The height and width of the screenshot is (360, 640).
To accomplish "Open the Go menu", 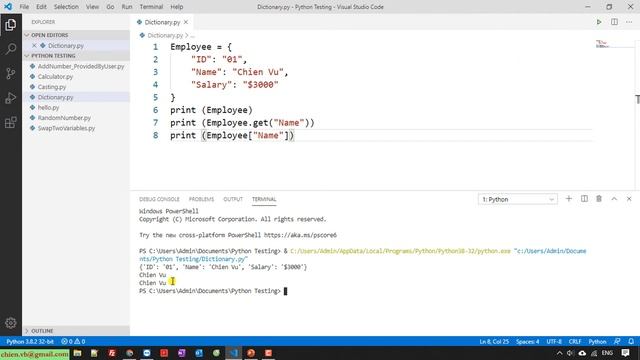I will click(x=110, y=7).
